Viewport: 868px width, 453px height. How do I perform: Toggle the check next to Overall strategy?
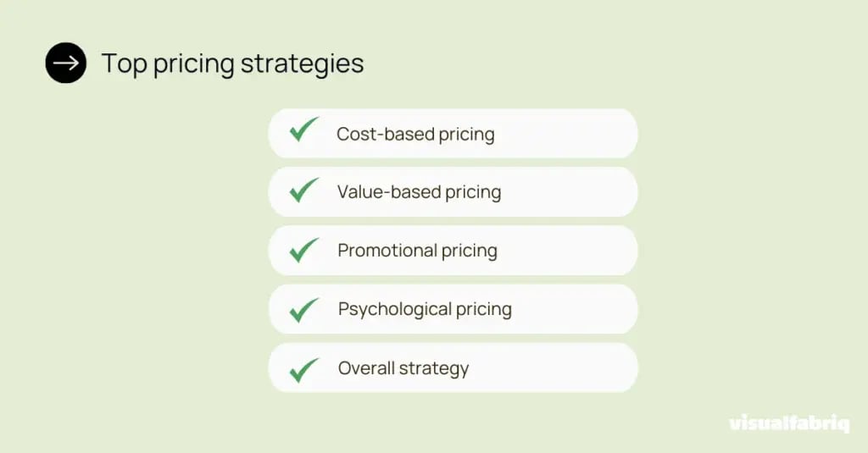[x=304, y=370]
